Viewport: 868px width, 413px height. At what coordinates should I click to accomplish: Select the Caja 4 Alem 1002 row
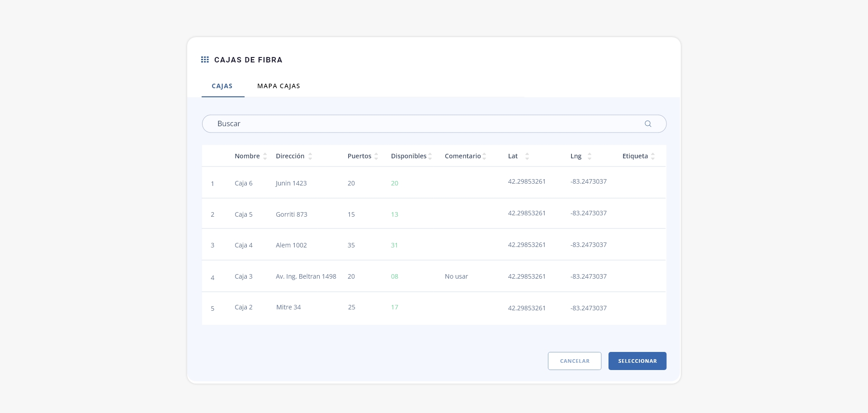[x=434, y=245]
